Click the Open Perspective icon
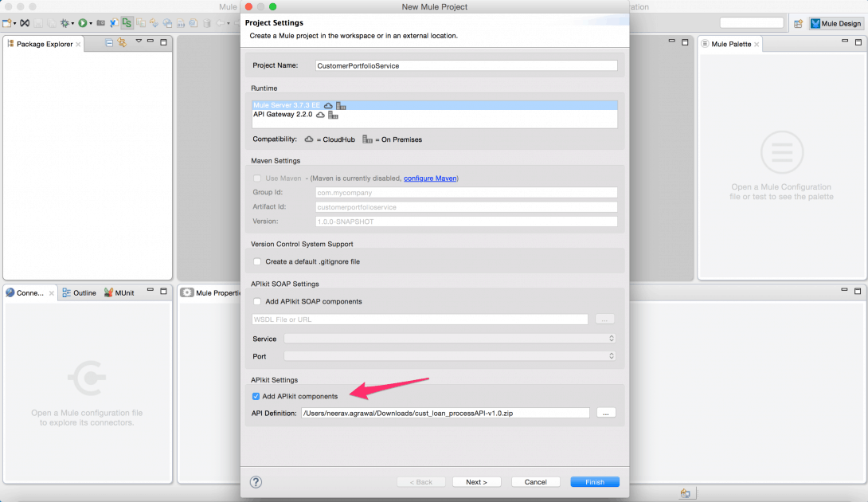This screenshot has height=502, width=868. [x=798, y=23]
